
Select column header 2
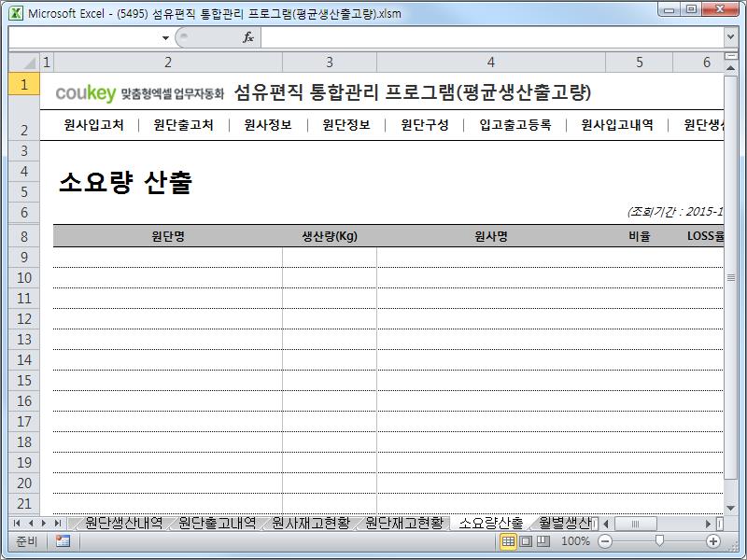(x=168, y=63)
